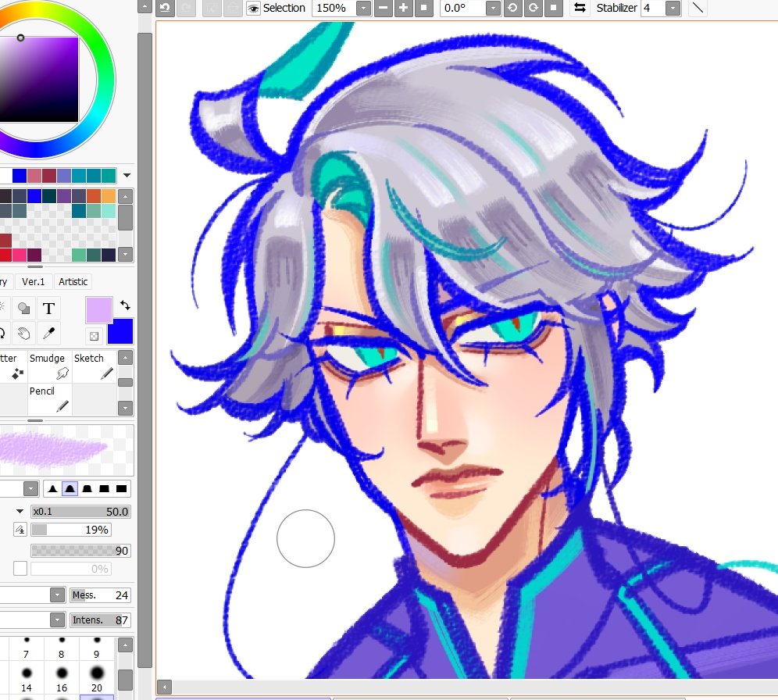
Task: Click the zoom in plus button
Action: 403,8
